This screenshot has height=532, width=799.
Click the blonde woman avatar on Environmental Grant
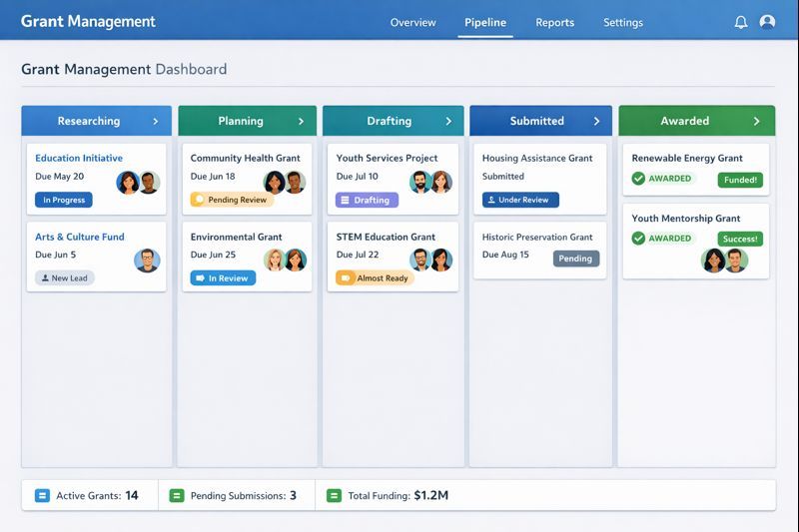click(x=274, y=260)
